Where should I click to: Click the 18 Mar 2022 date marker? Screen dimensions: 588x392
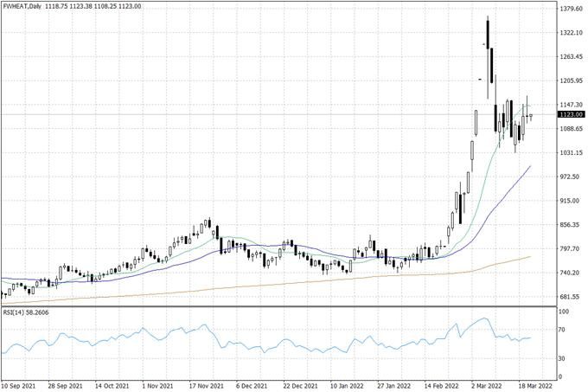coord(535,386)
